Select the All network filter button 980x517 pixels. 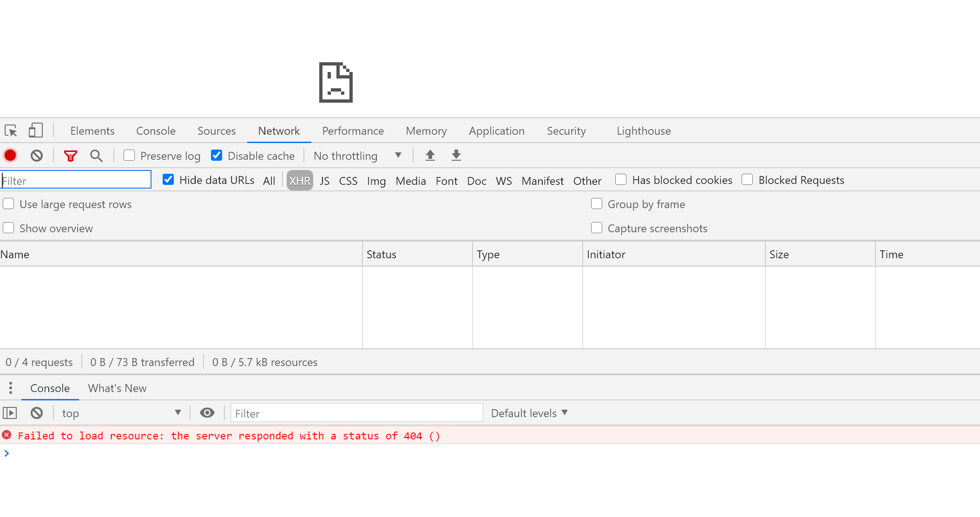(x=268, y=181)
